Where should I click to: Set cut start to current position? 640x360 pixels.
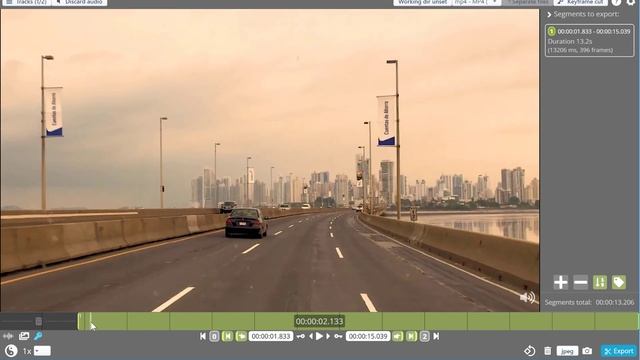click(x=241, y=336)
